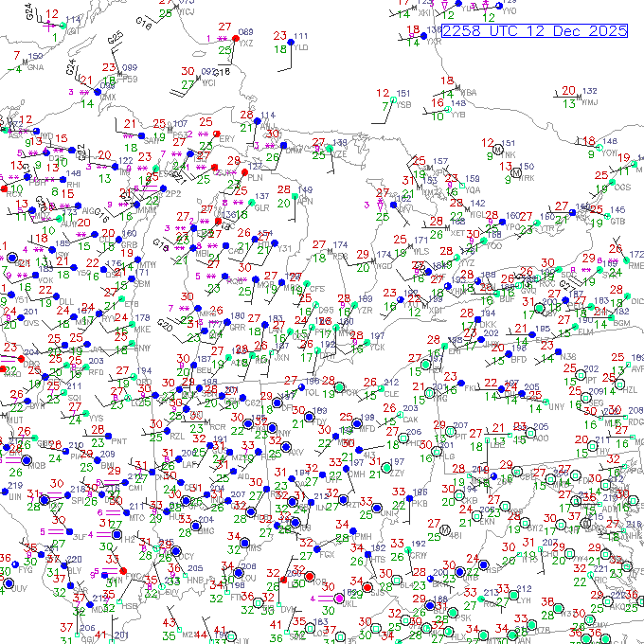Select the circled M marker at TNK
This screenshot has width=644, height=644.
point(498,150)
